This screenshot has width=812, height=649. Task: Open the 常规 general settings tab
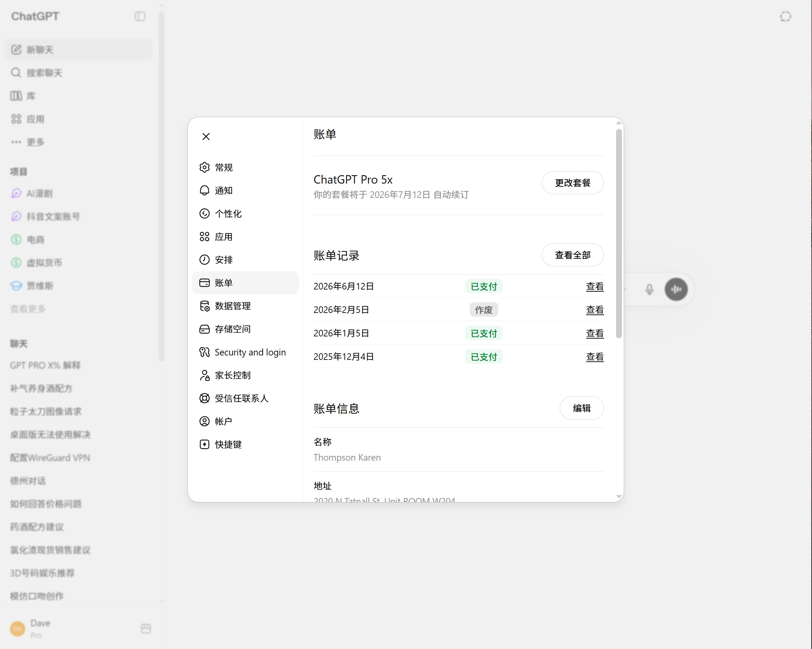coord(245,167)
